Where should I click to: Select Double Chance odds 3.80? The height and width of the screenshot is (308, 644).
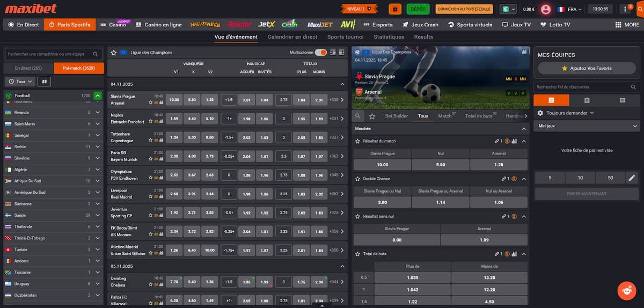tap(382, 202)
